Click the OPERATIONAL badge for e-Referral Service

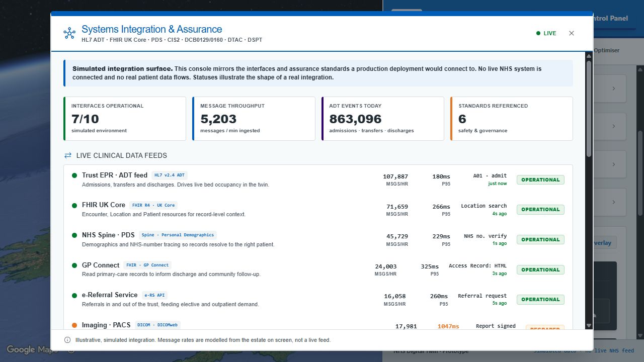coord(540,299)
